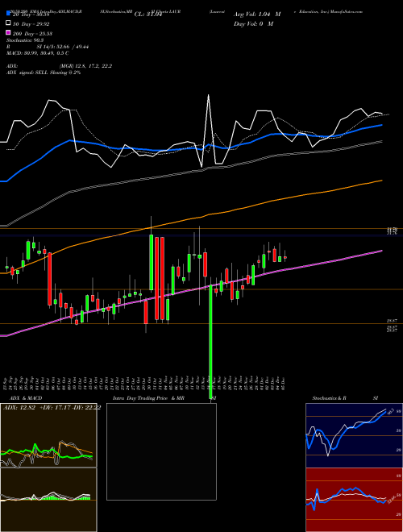
Task: Click the magenta 200 Day legend swatch
Action: pos(8,33)
